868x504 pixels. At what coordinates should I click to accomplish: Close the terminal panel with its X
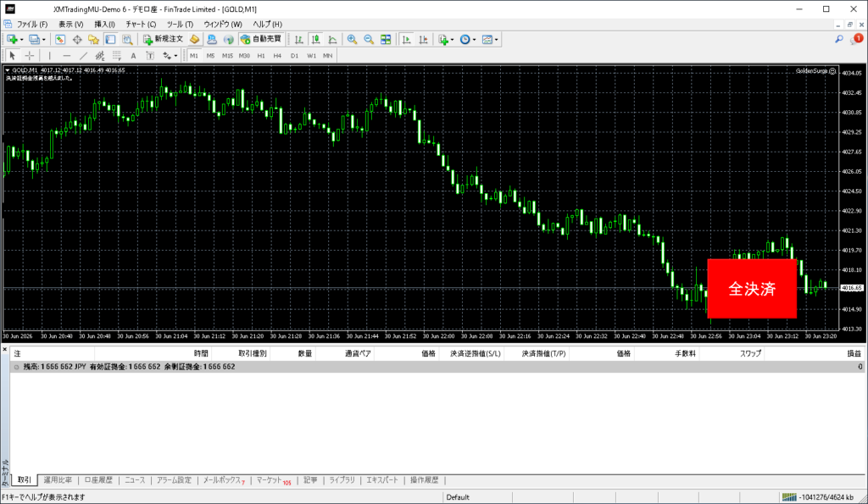pyautogui.click(x=5, y=350)
